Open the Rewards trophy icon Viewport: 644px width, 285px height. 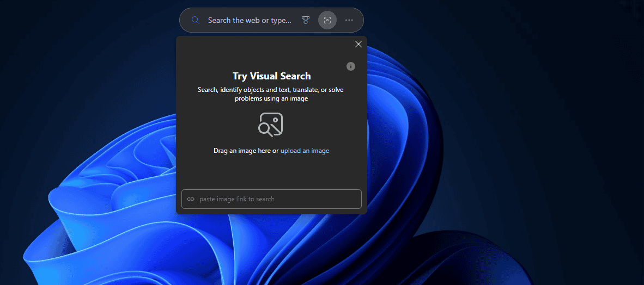[305, 20]
